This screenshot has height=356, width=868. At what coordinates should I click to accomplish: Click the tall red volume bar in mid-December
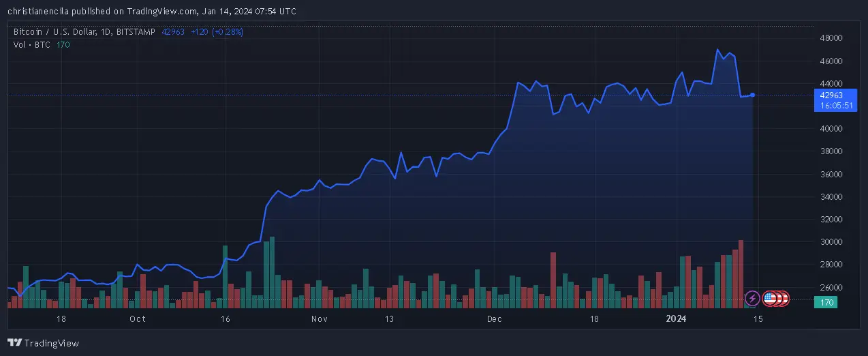point(553,280)
